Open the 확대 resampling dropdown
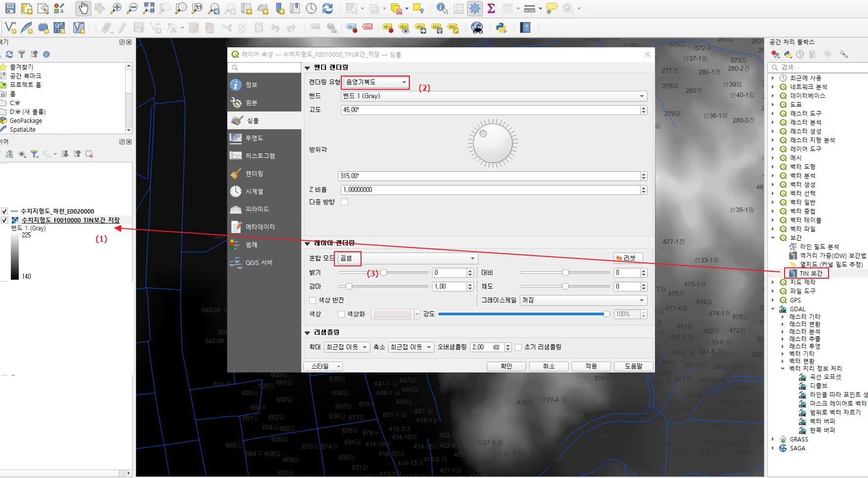The image size is (868, 478). 347,347
